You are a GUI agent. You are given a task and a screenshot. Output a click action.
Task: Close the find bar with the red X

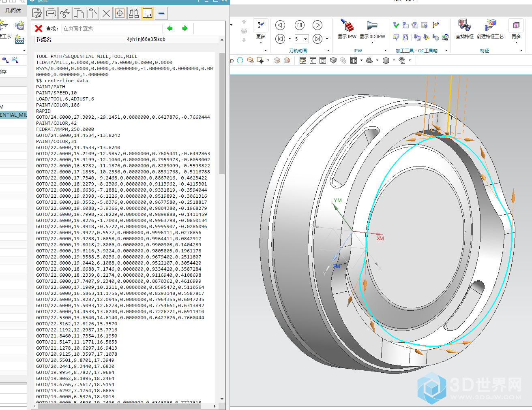[x=39, y=28]
